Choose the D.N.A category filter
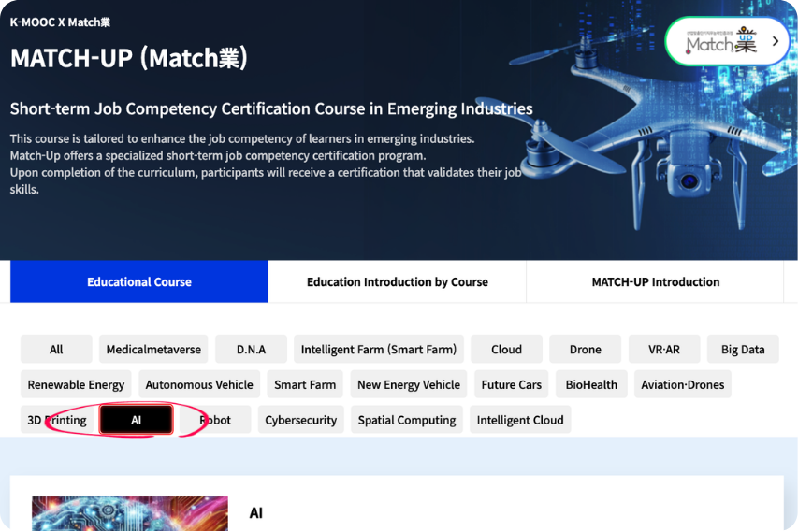 (251, 350)
